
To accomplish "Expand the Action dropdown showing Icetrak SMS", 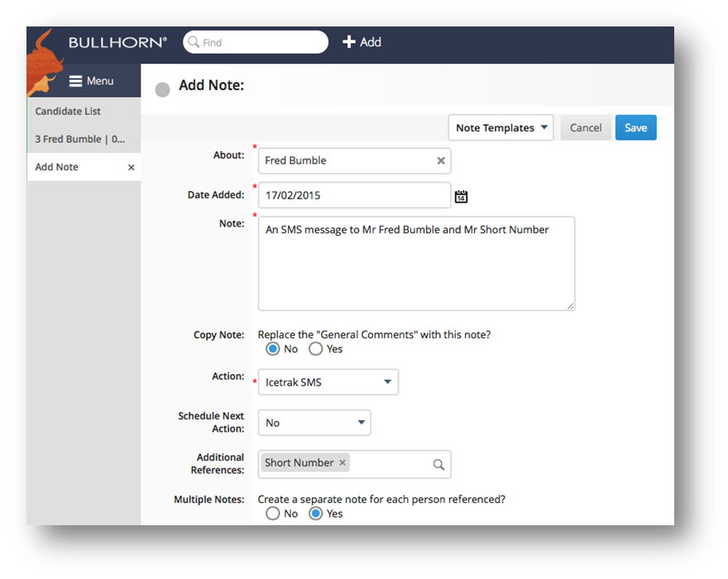I will pyautogui.click(x=328, y=382).
